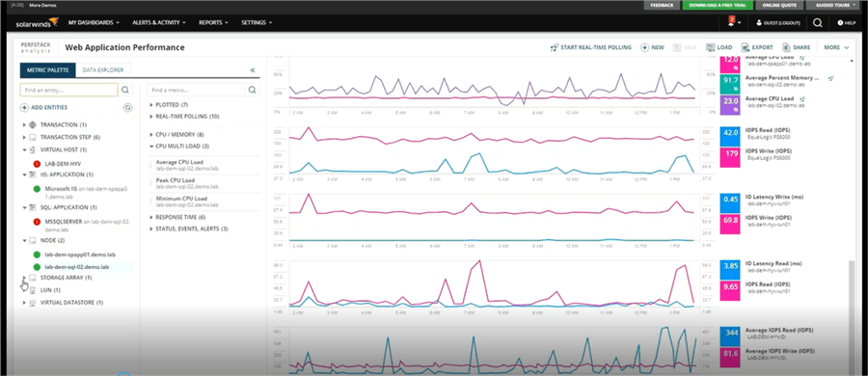The height and width of the screenshot is (376, 868).
Task: Click the Online Quote button
Action: pyautogui.click(x=779, y=5)
